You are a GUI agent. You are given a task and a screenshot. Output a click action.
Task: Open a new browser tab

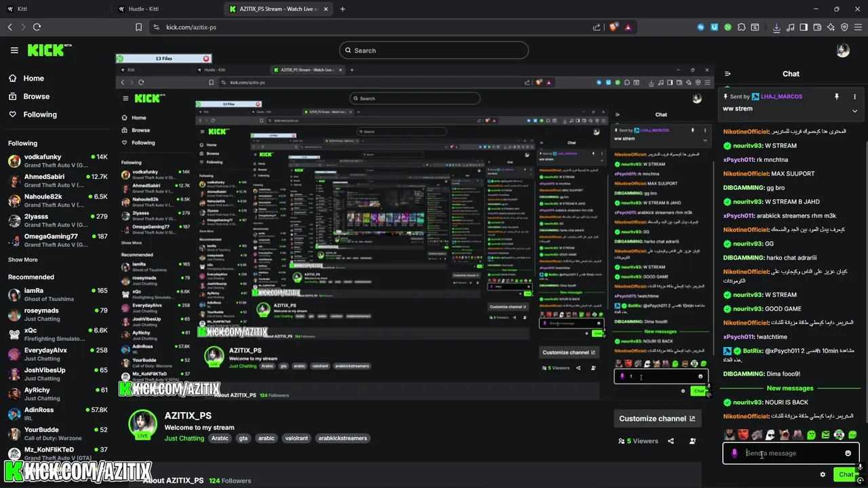[342, 9]
